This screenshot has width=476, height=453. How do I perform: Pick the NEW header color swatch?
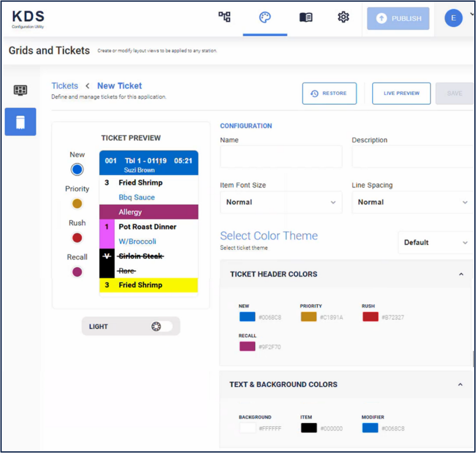(x=248, y=317)
